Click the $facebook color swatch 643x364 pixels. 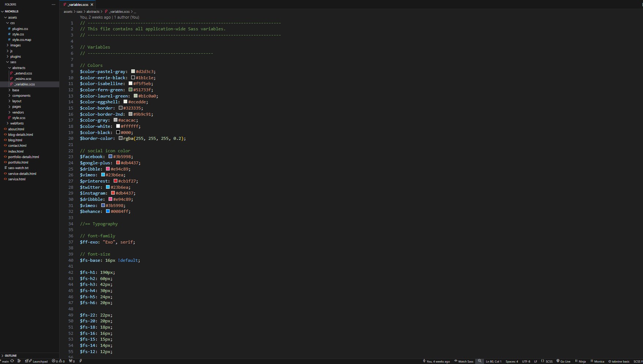pyautogui.click(x=110, y=157)
